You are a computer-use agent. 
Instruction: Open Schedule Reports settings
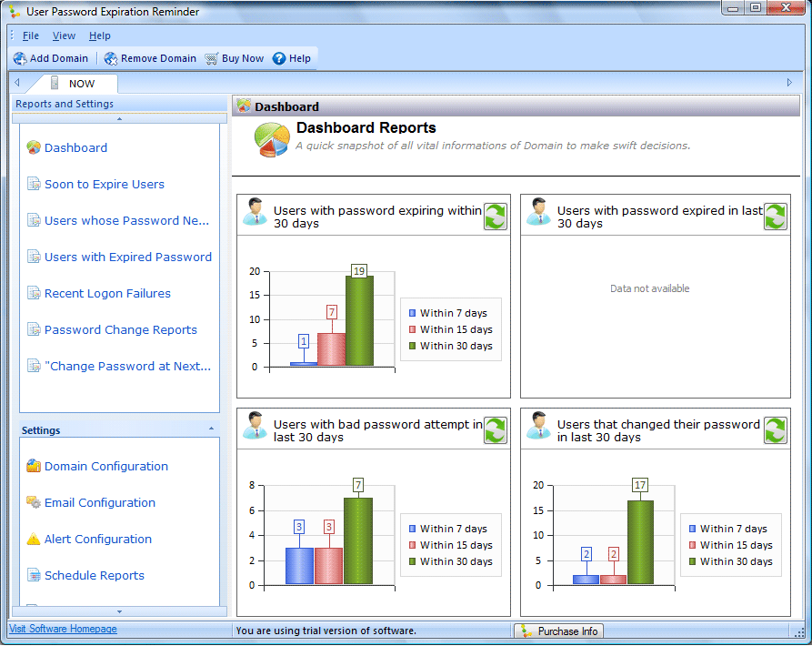pos(95,575)
